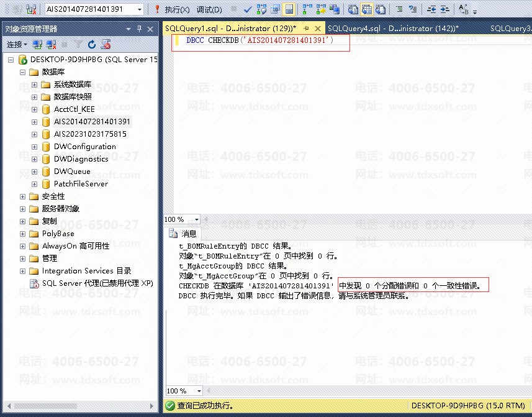Select the AIS20231023175815 database
This screenshot has height=417, width=532.
point(89,134)
